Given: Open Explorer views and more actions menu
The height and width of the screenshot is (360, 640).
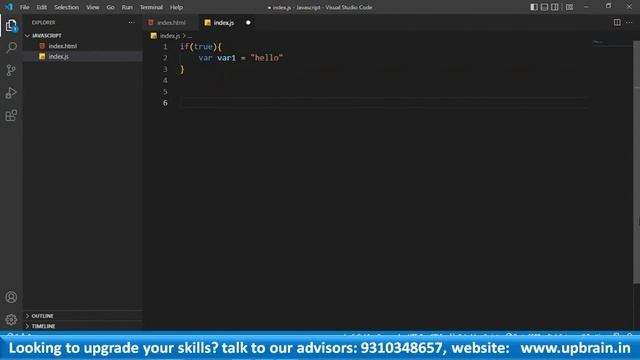Looking at the screenshot, I should click(x=131, y=22).
